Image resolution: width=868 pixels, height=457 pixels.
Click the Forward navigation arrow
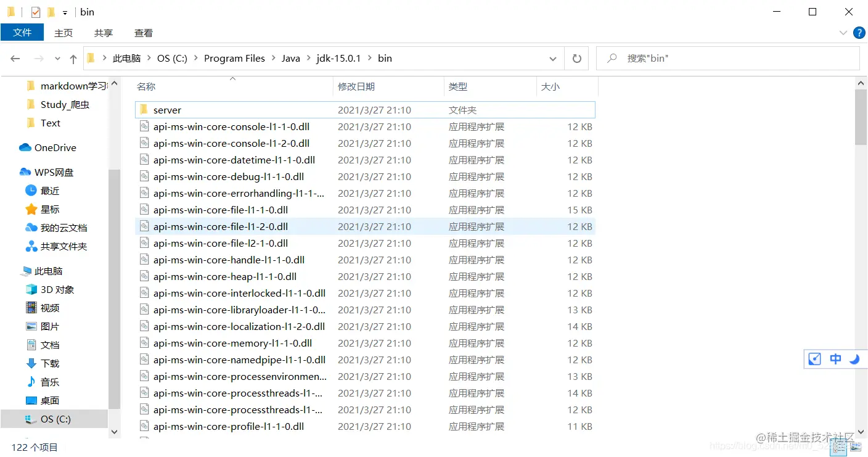[38, 59]
